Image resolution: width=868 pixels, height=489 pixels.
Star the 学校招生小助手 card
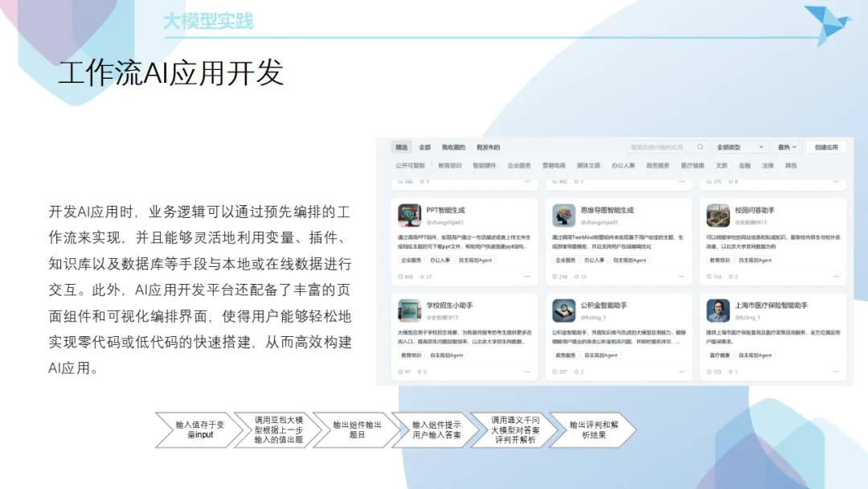[420, 372]
